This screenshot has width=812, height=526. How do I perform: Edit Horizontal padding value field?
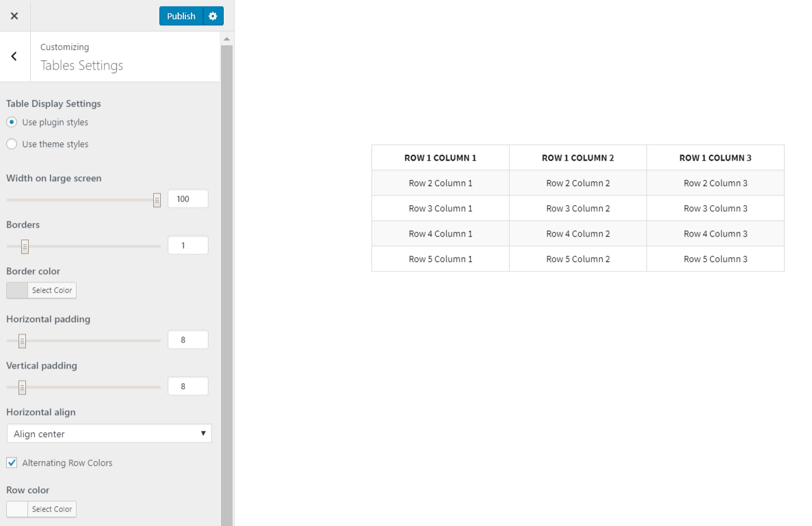coord(188,340)
